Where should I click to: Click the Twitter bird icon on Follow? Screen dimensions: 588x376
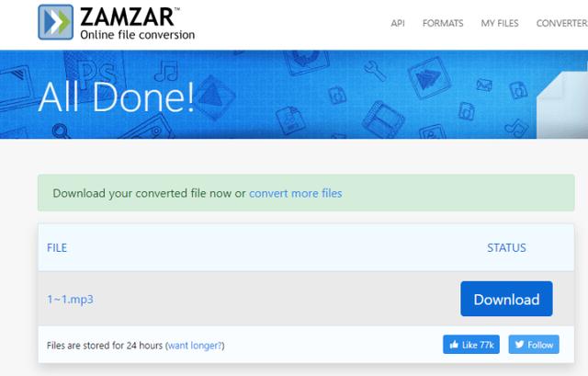pos(519,344)
